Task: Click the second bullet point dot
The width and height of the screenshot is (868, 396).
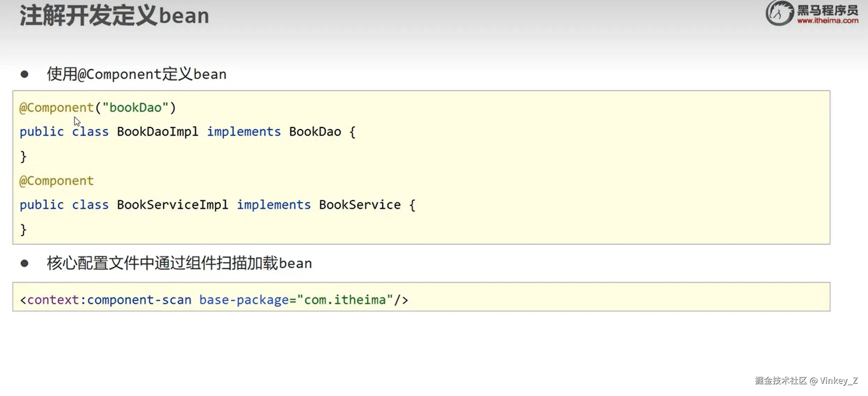Action: coord(24,263)
